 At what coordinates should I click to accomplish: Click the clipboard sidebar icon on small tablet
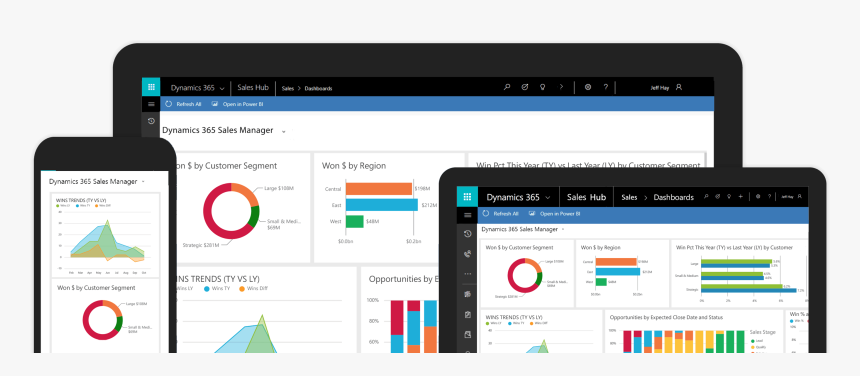click(x=468, y=315)
